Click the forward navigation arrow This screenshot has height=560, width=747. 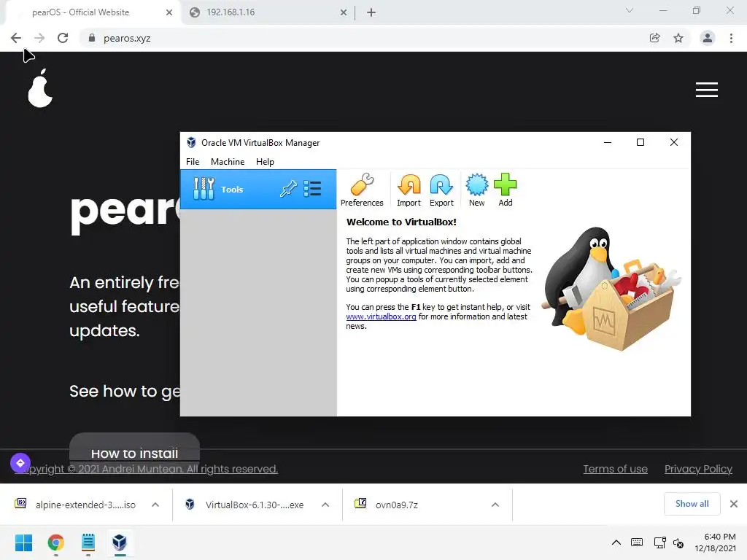[39, 38]
